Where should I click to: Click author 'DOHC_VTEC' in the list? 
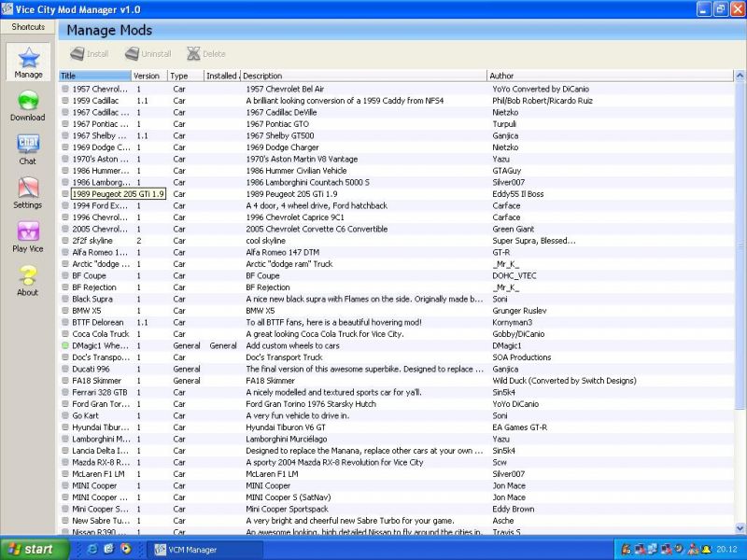pyautogui.click(x=514, y=275)
